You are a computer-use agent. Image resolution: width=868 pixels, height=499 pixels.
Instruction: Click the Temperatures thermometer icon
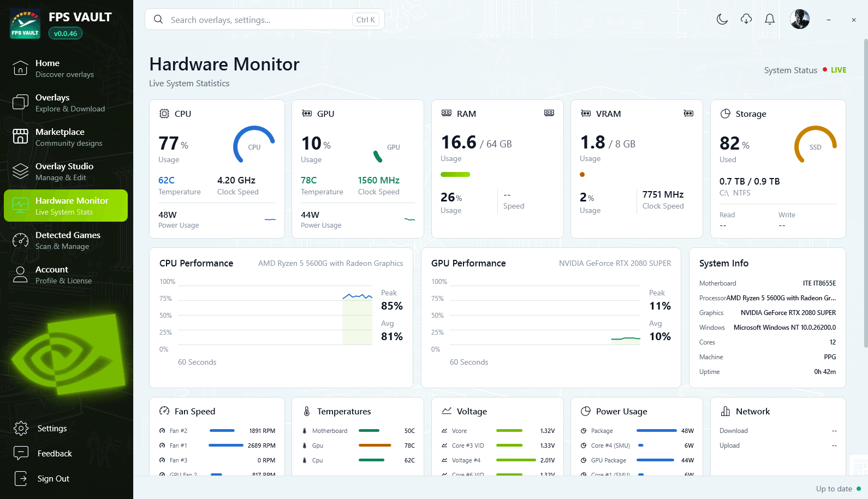pyautogui.click(x=307, y=411)
